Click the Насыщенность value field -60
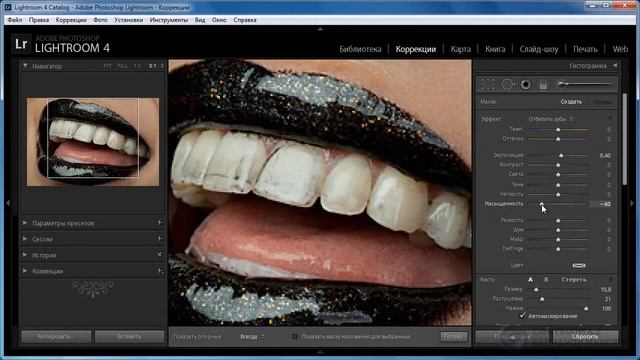640x360 pixels. [x=601, y=204]
